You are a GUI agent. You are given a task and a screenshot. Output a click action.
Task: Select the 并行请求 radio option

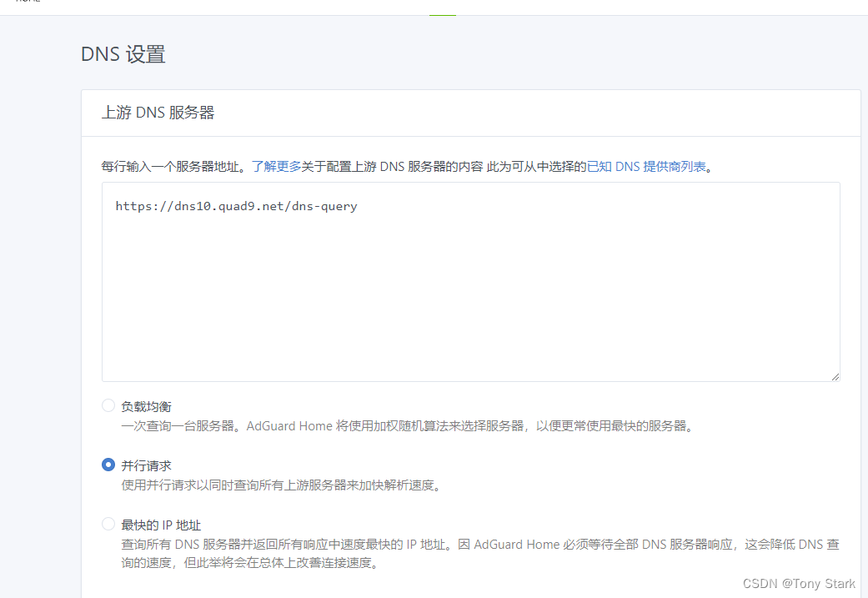click(x=108, y=465)
